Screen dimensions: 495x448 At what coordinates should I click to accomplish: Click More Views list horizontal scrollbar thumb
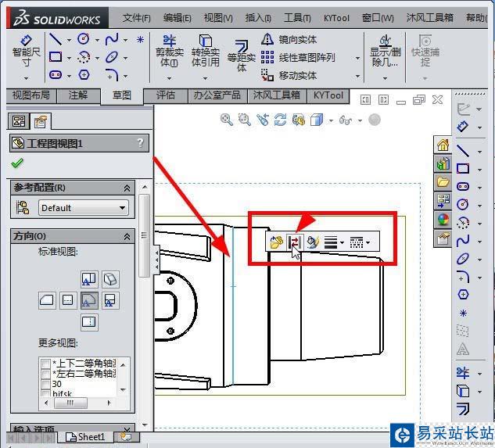70,403
